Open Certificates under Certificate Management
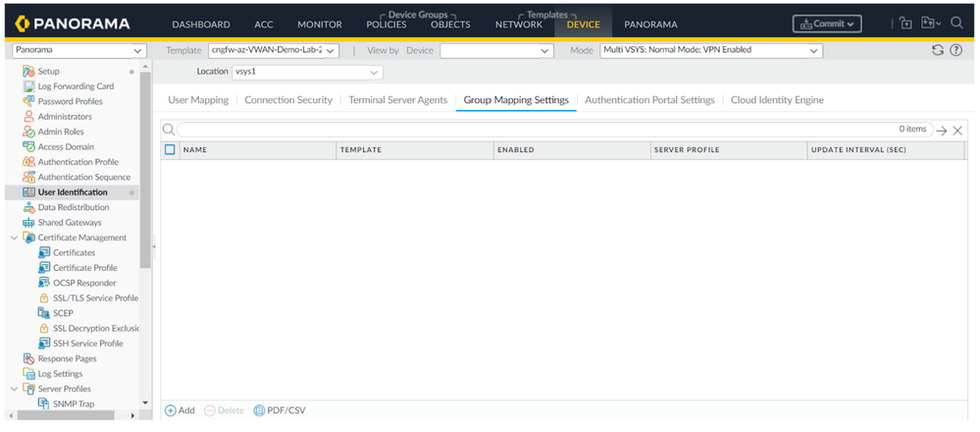The height and width of the screenshot is (432, 980). (x=74, y=253)
